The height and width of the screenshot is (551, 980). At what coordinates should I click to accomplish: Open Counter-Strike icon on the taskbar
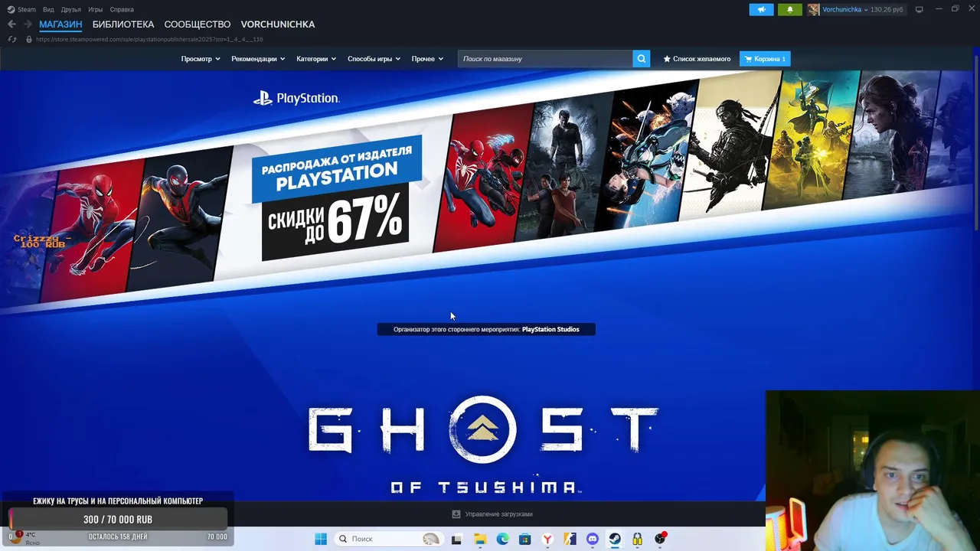(x=570, y=539)
